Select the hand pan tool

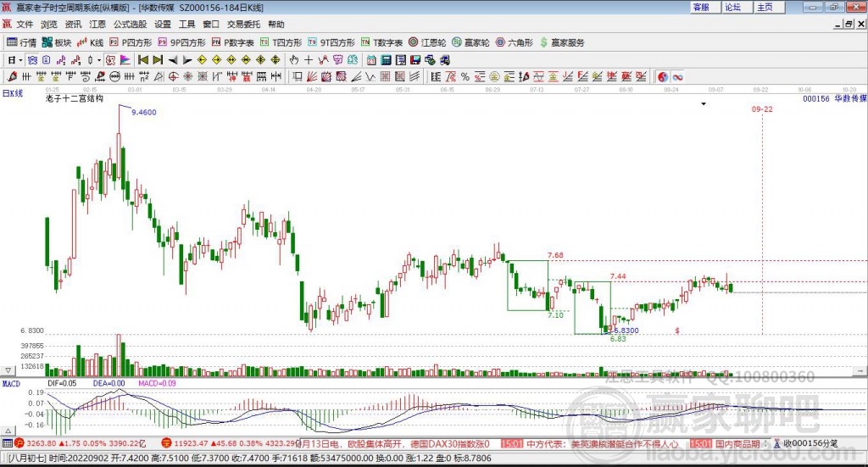pos(294,60)
